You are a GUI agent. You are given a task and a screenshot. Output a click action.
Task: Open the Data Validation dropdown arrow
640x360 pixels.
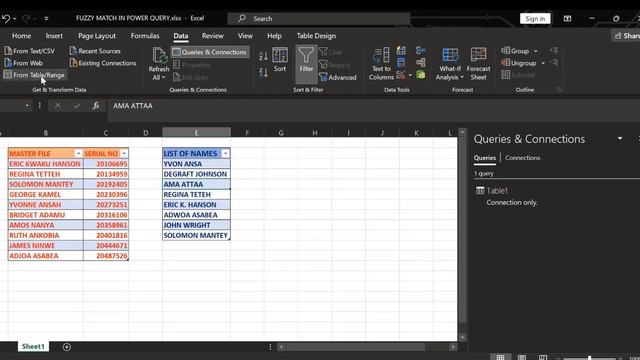point(410,76)
